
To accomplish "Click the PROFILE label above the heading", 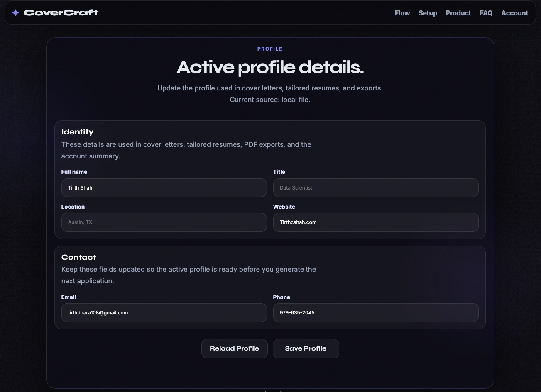I will [x=269, y=49].
